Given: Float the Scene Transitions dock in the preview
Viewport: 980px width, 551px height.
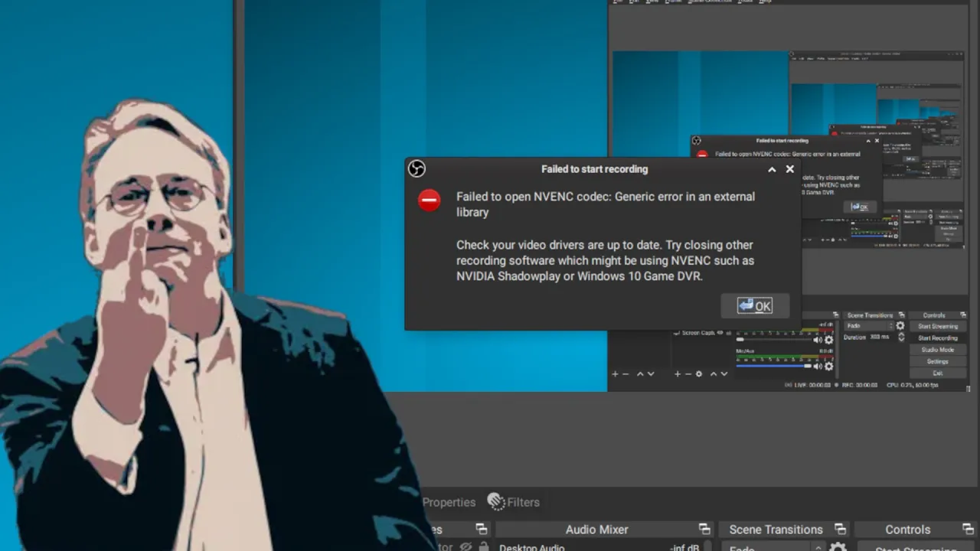Looking at the screenshot, I should click(x=902, y=315).
